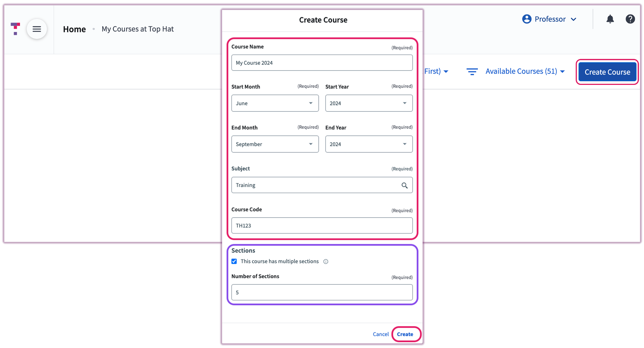Click the search magnifier in the Subject field
The width and height of the screenshot is (644, 348).
click(405, 185)
